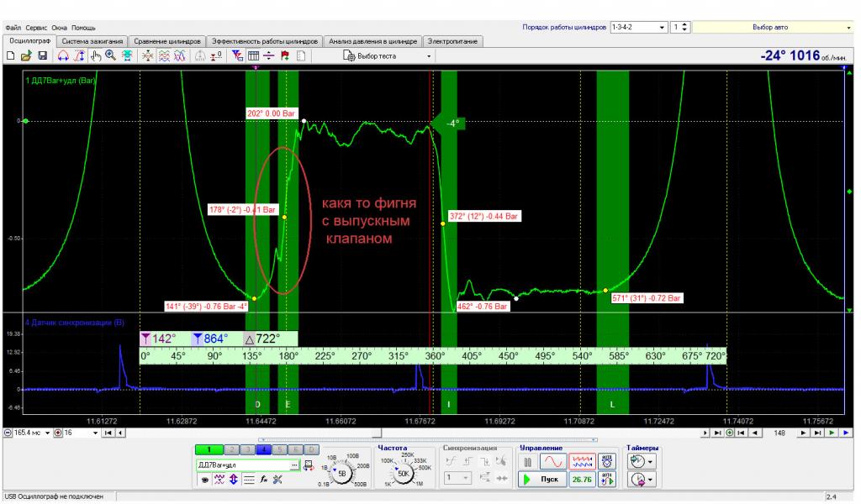The image size is (861, 504).
Task: Switch to Эффективность работы цилиндров tab
Action: click(x=265, y=41)
